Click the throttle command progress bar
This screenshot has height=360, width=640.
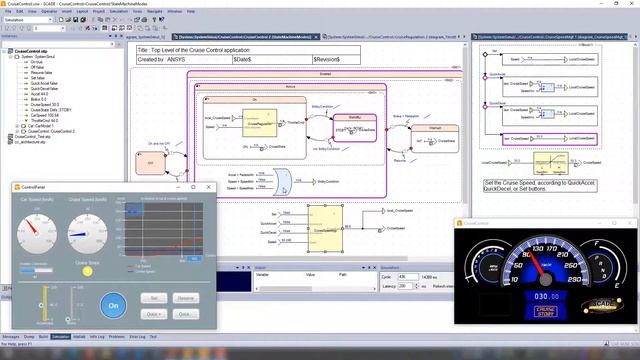(36, 270)
